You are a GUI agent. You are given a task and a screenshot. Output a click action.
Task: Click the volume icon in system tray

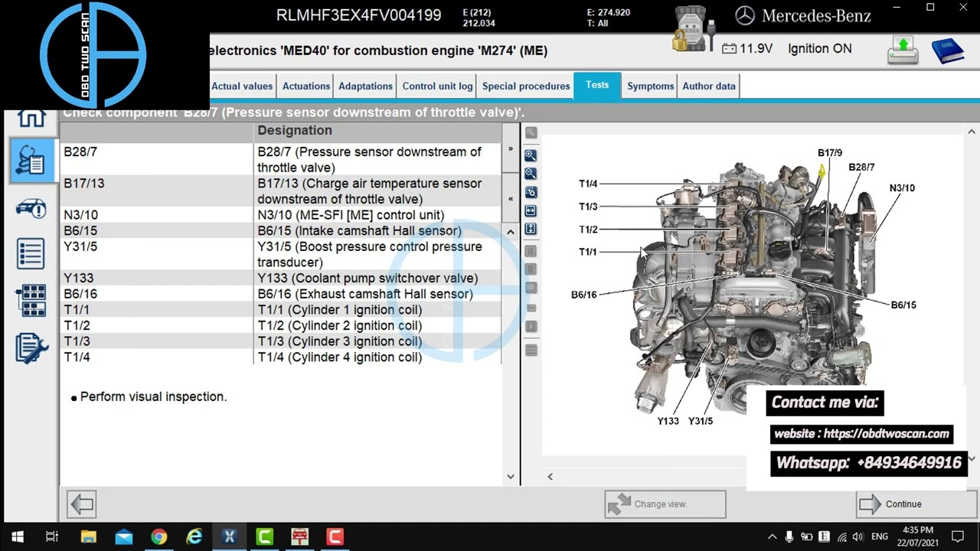[x=858, y=537]
